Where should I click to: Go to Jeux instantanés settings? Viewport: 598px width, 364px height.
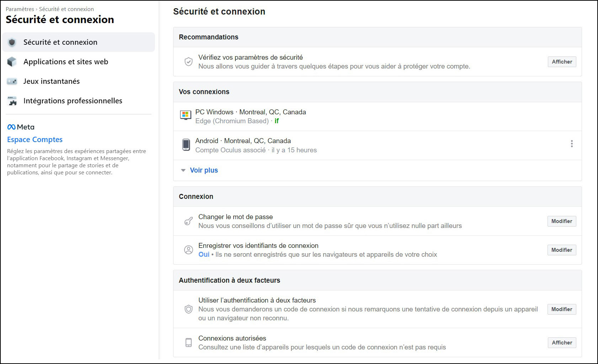tap(52, 81)
